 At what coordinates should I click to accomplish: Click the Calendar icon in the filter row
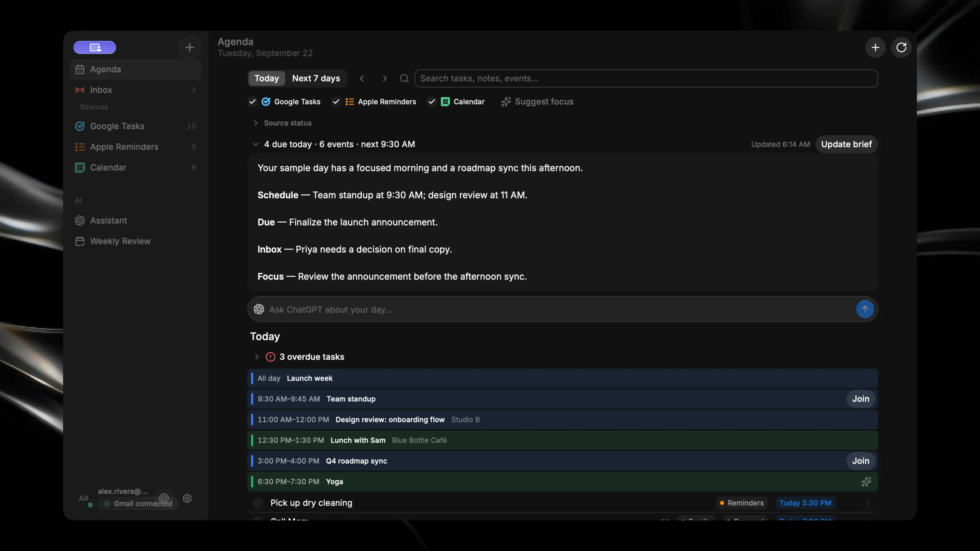445,102
